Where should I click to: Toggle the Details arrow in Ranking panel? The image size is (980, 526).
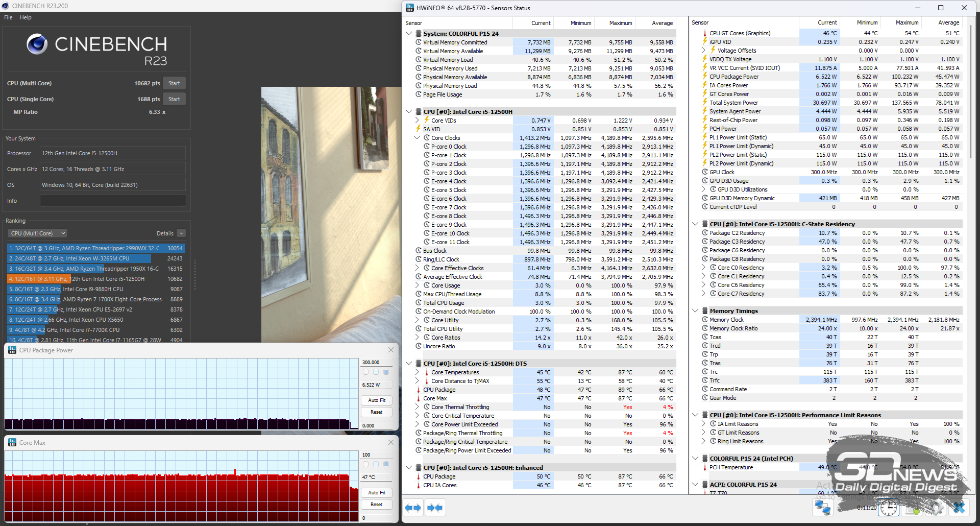181,233
